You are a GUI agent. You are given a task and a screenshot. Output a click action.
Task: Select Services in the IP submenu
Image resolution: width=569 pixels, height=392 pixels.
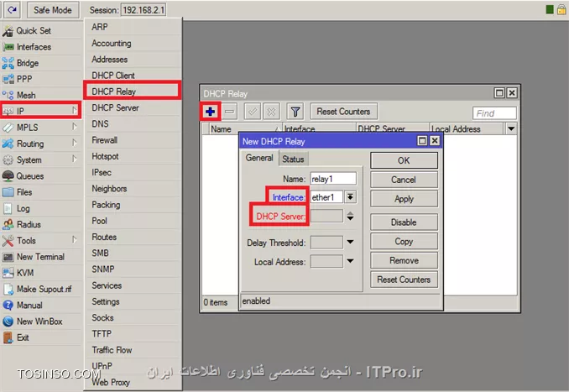click(x=133, y=285)
